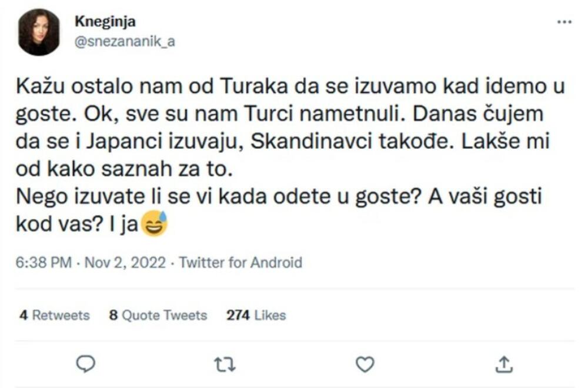Share the tweet via the upload arrow icon
The image size is (588, 388).
tap(504, 365)
